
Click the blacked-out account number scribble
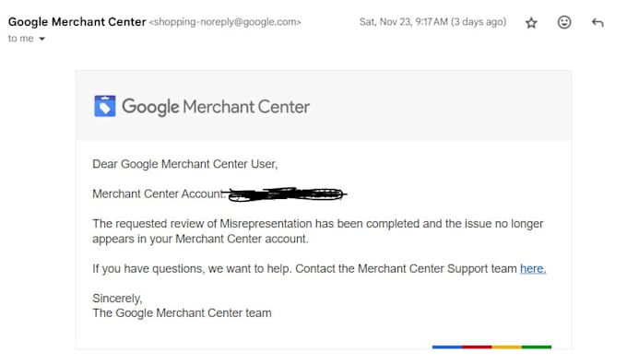pyautogui.click(x=285, y=194)
